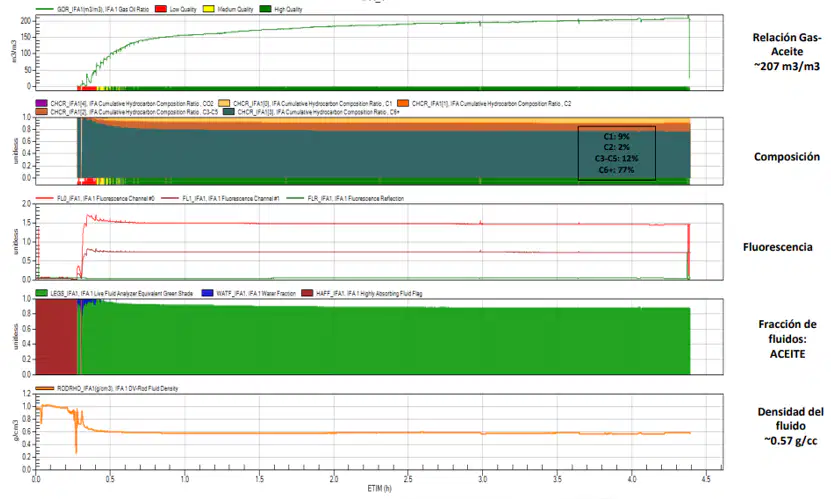Click the 'Fluorescencia' panel annotation

point(777,247)
